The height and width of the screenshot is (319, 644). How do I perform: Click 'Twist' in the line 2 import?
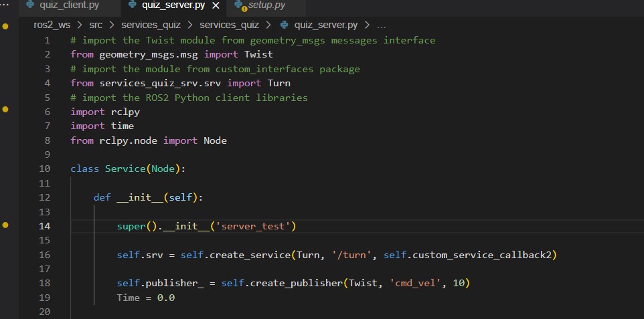pos(258,54)
